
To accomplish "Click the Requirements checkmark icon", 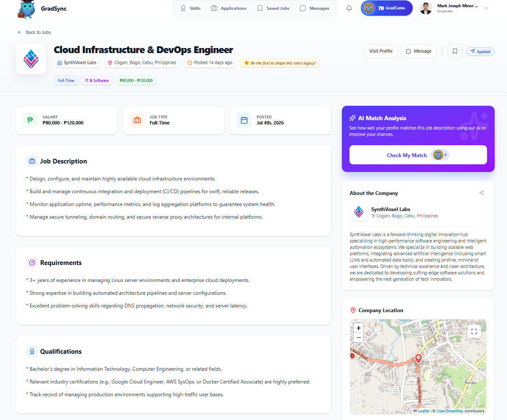I will click(32, 262).
